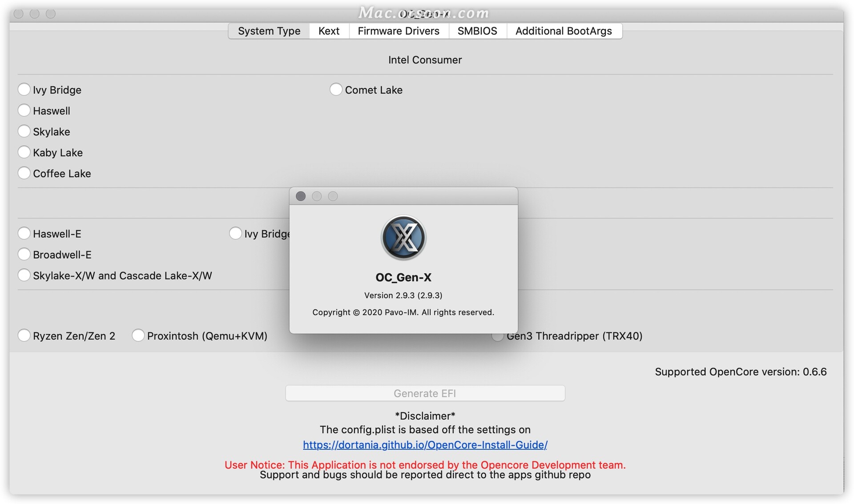Pick the Broadwell-E radio option

click(x=24, y=254)
